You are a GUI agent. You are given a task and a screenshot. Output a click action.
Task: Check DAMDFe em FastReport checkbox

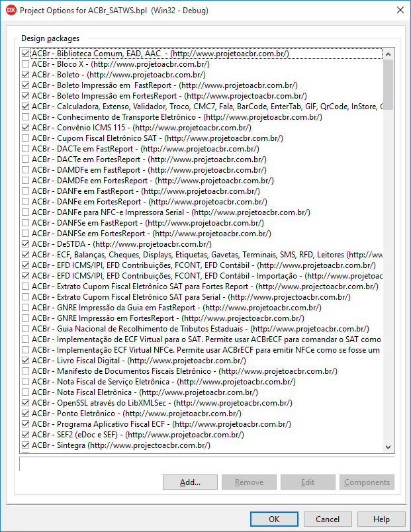(x=25, y=170)
